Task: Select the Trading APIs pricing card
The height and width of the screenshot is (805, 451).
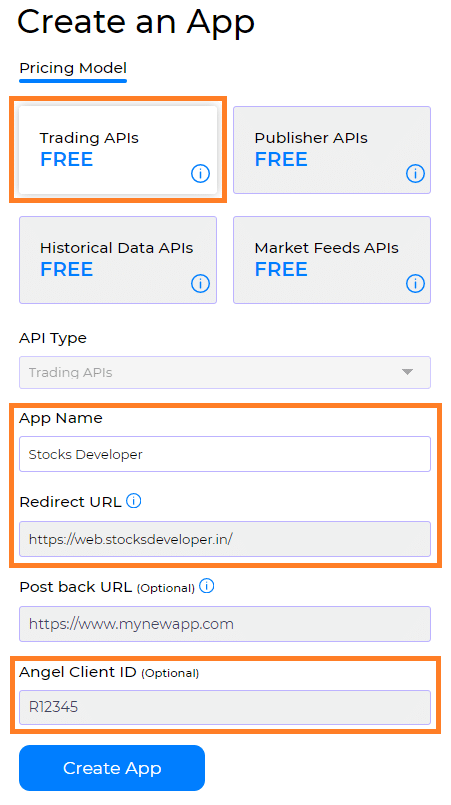Action: click(118, 150)
